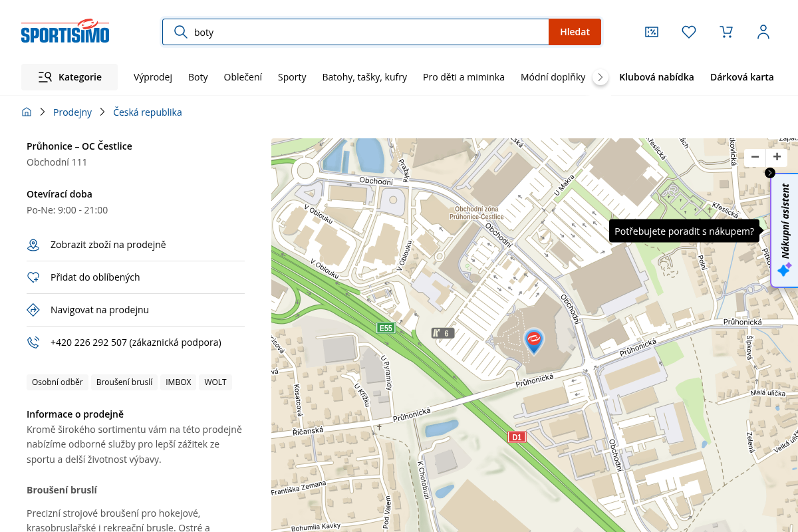
Task: Open Pro děti a miminka menu
Action: point(464,77)
